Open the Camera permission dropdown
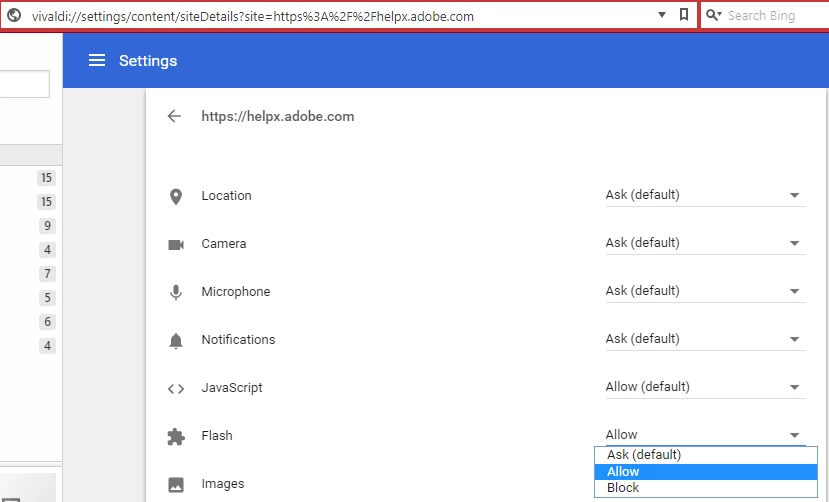Viewport: 829px width, 502px height. [x=705, y=243]
